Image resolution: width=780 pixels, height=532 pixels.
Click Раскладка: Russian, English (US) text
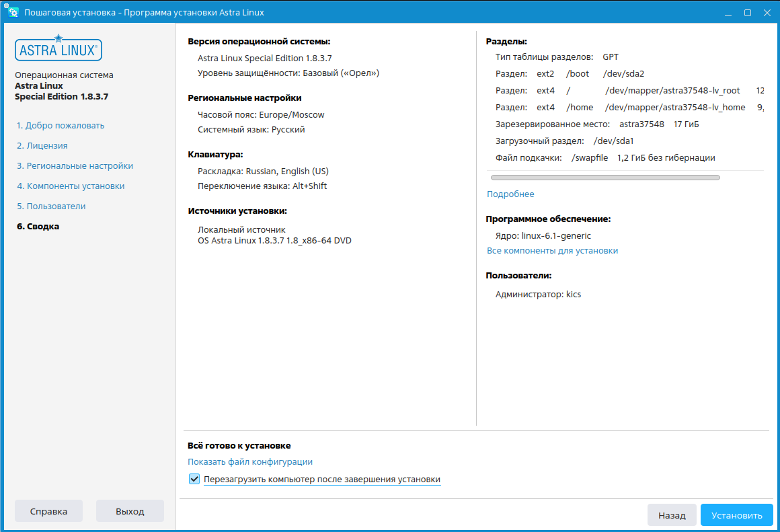(263, 172)
